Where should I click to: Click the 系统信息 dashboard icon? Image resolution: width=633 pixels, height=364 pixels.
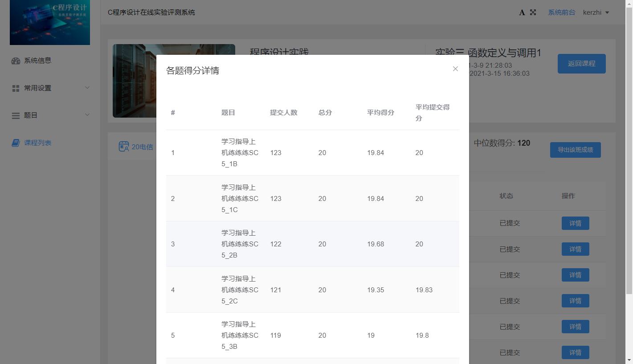point(16,61)
